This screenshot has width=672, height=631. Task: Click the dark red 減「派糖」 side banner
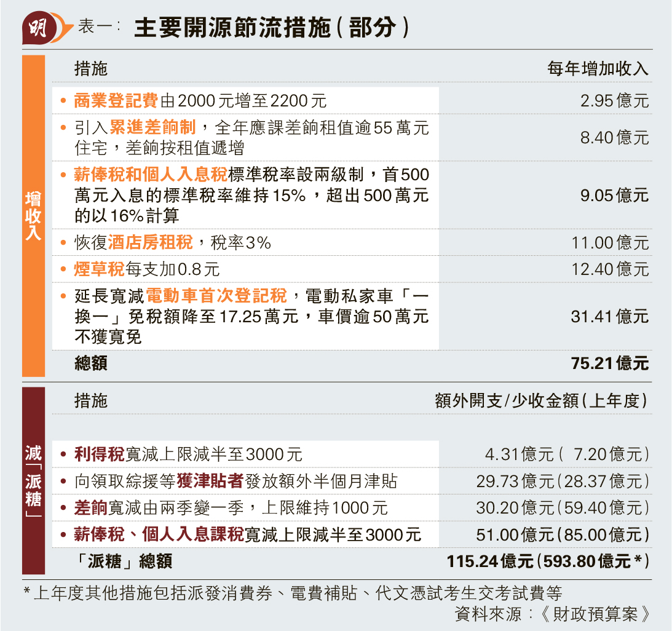pos(34,480)
